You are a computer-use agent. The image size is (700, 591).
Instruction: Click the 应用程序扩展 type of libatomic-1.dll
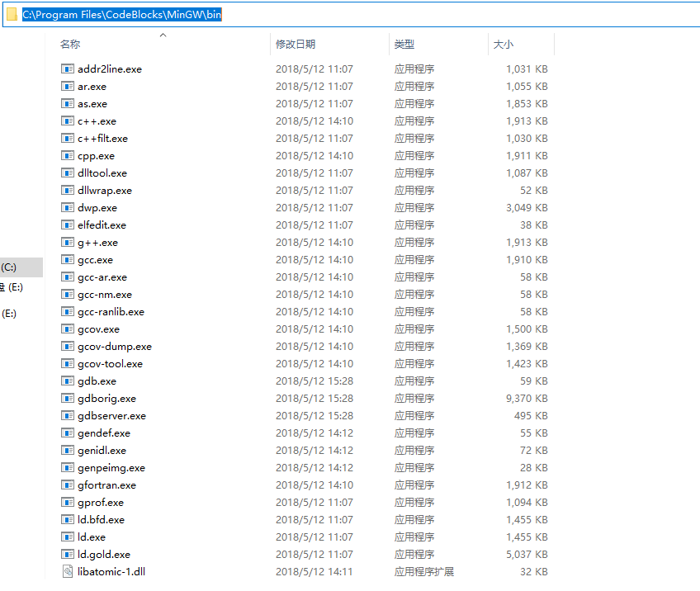coord(424,571)
